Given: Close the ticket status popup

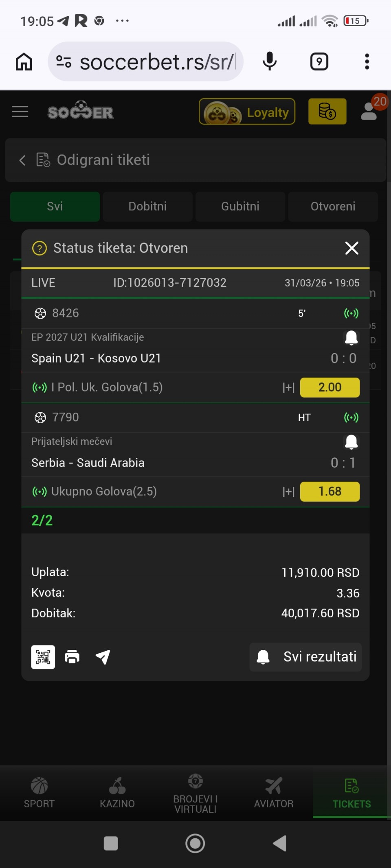Looking at the screenshot, I should (351, 248).
